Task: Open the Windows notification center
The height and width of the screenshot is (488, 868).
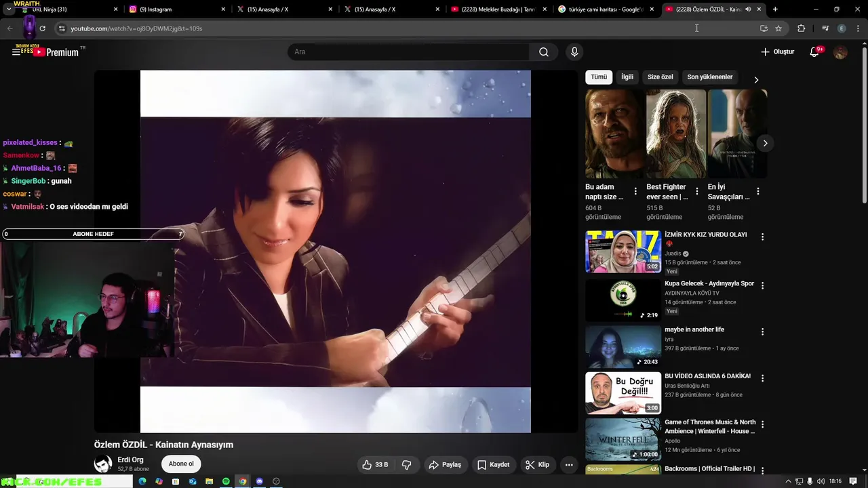Action: [852, 481]
